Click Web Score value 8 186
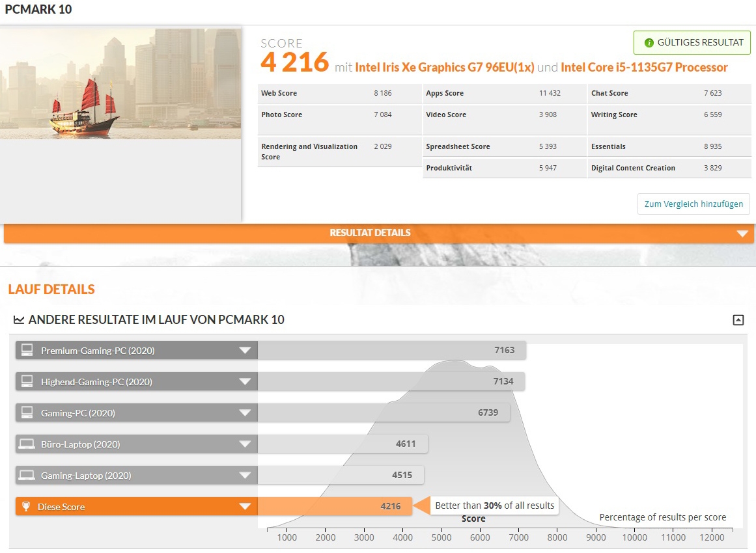This screenshot has height=553, width=756. coord(383,93)
